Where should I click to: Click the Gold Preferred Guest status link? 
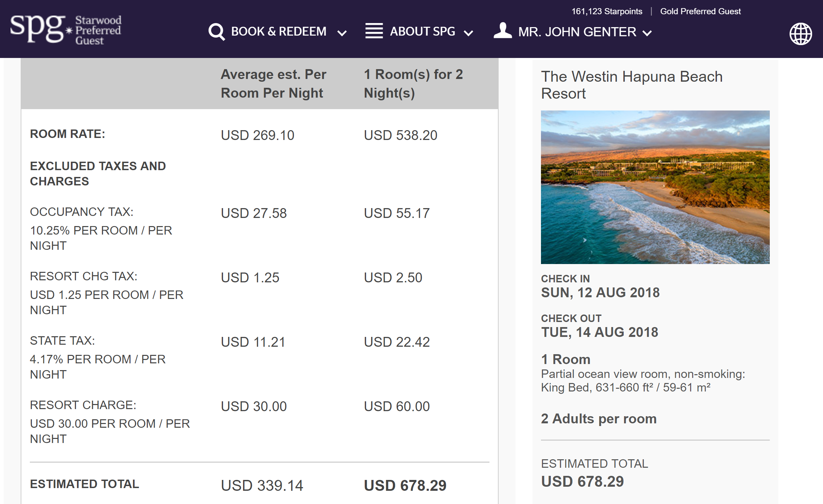[x=700, y=12]
